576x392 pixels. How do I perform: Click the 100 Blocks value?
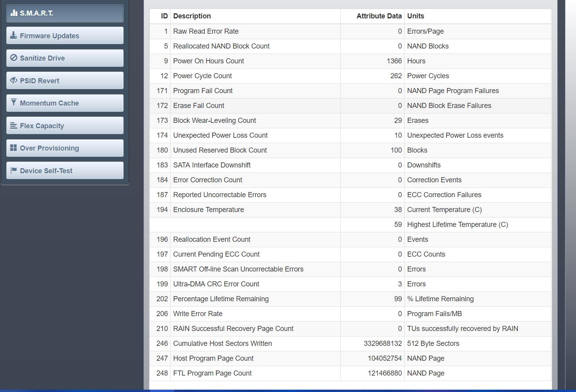coord(396,150)
